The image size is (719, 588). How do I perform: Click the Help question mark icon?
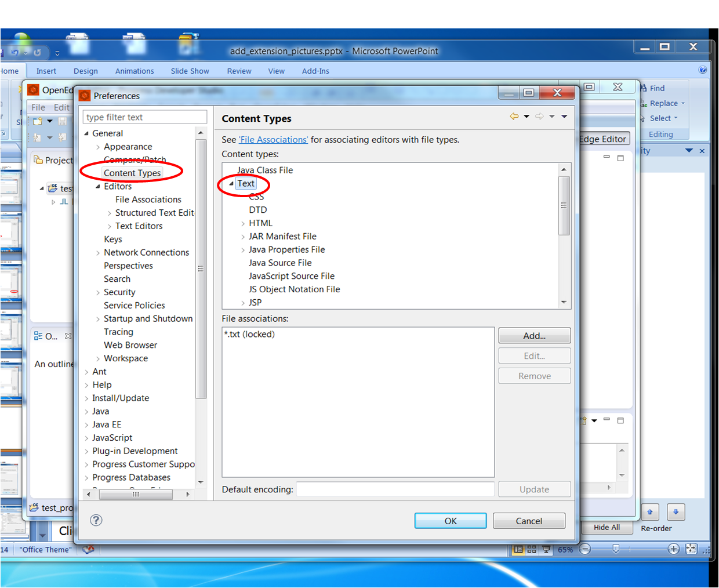[x=96, y=520]
